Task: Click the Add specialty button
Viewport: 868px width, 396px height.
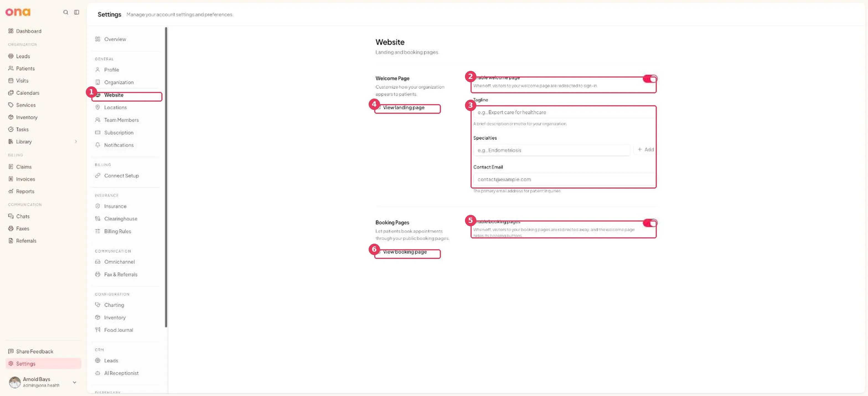Action: [x=645, y=150]
